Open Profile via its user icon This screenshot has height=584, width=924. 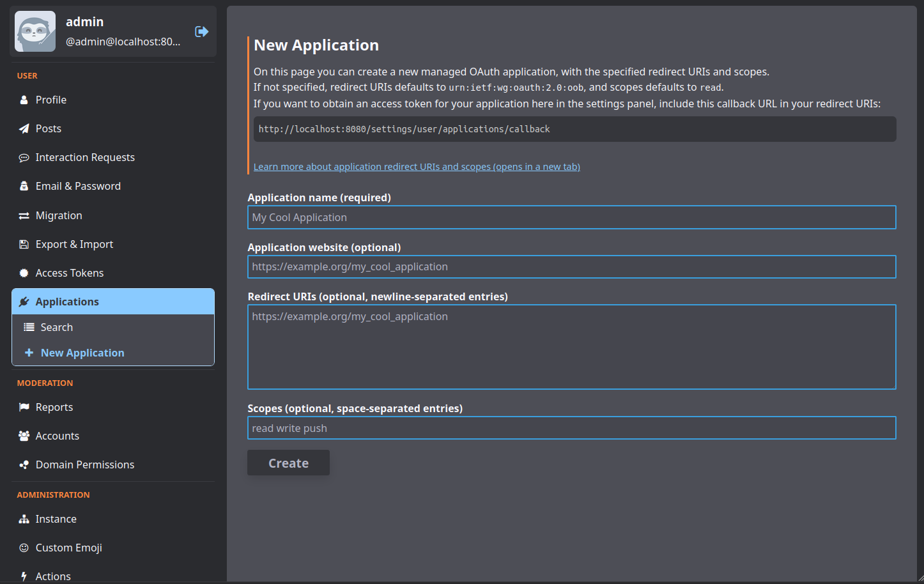pyautogui.click(x=24, y=100)
